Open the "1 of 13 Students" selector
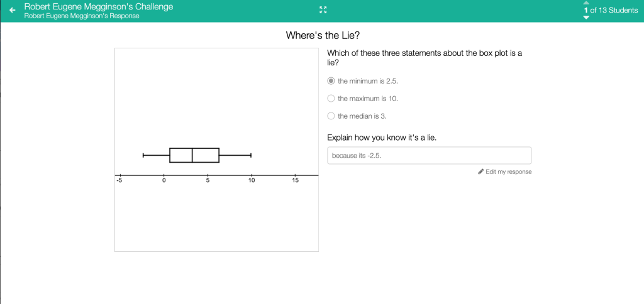 point(610,10)
